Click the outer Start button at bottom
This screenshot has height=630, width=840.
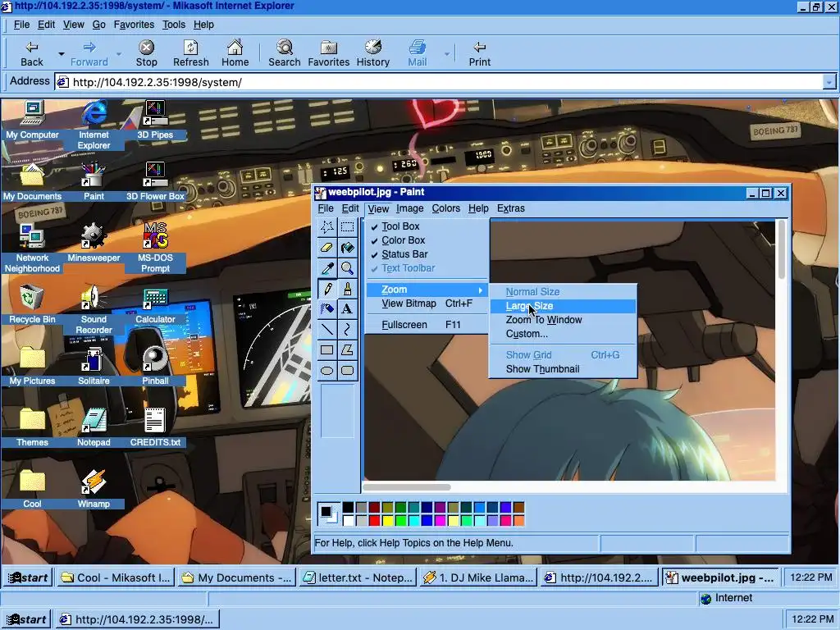[27, 619]
